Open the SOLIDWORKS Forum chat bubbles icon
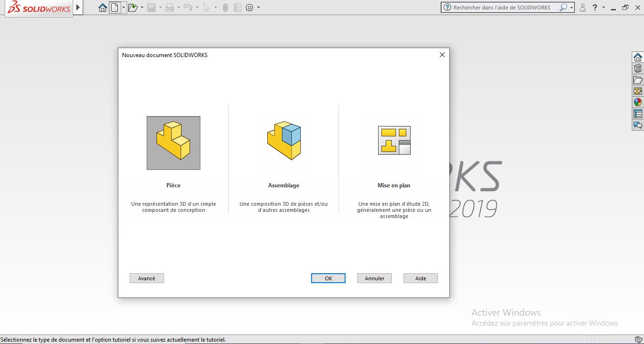The height and width of the screenshot is (344, 644). [638, 125]
